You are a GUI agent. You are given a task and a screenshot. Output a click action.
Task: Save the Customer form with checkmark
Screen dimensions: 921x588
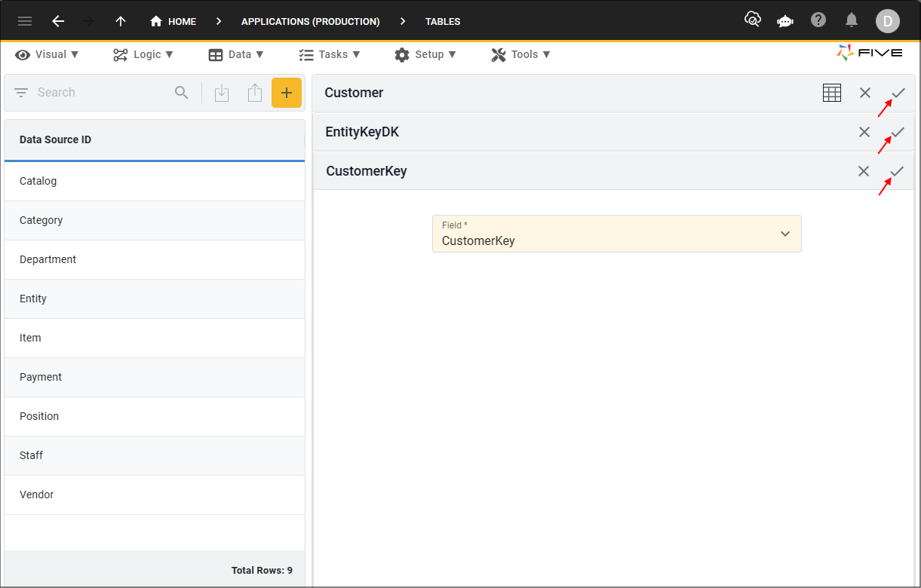[x=898, y=93]
